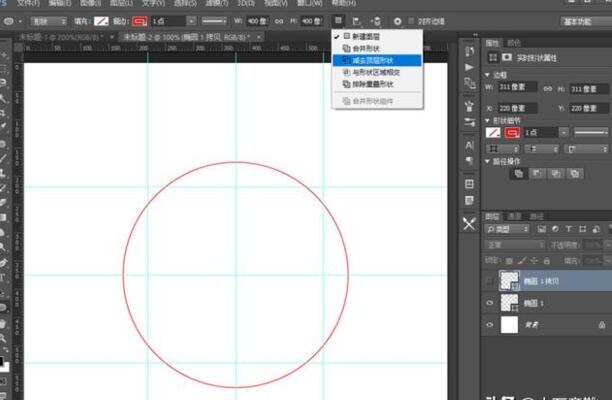Screen dimensions: 612x400
Task: Show the 椭圆 1 拷贝 layer via visibility box
Action: 490,281
